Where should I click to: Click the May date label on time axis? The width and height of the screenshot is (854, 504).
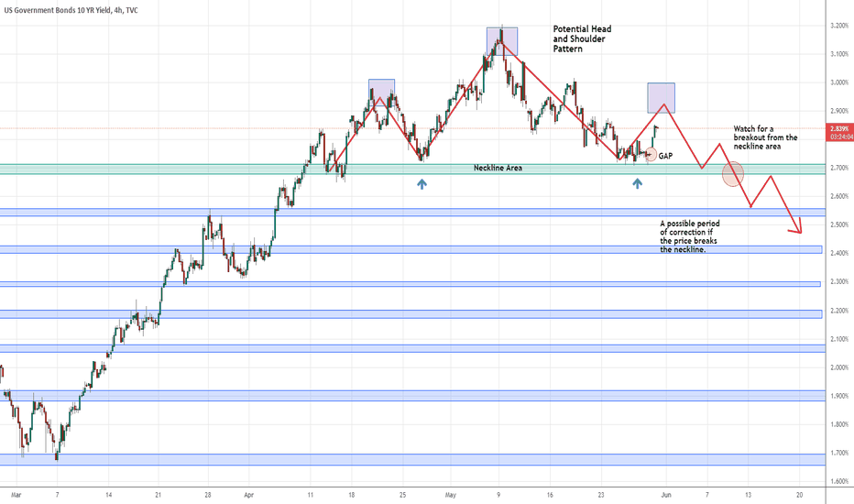pyautogui.click(x=451, y=495)
